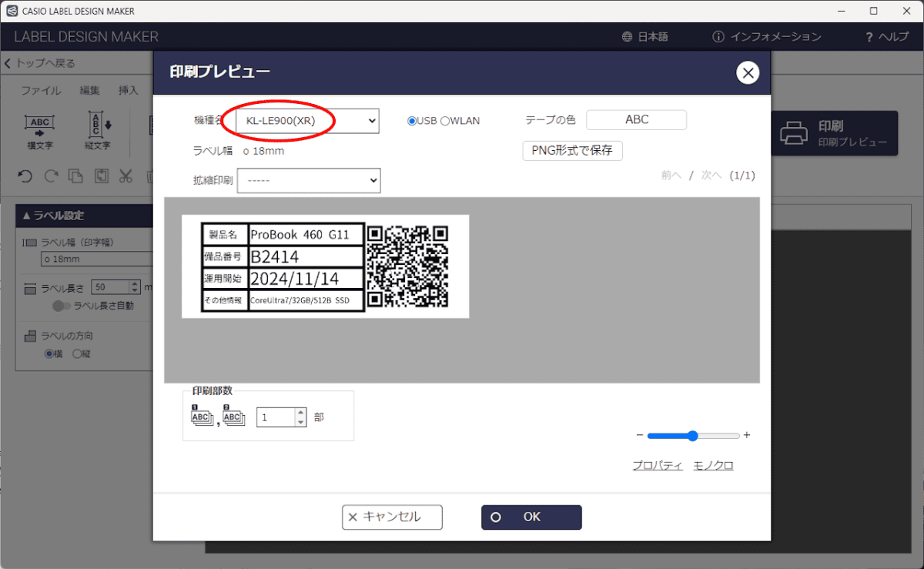The width and height of the screenshot is (924, 569).
Task: Open the ファイル menu
Action: (41, 90)
